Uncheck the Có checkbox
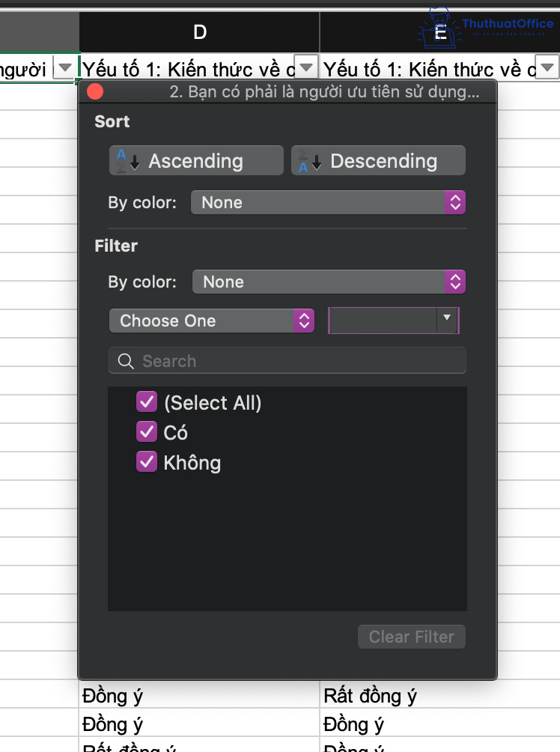Image resolution: width=560 pixels, height=752 pixels. click(146, 432)
